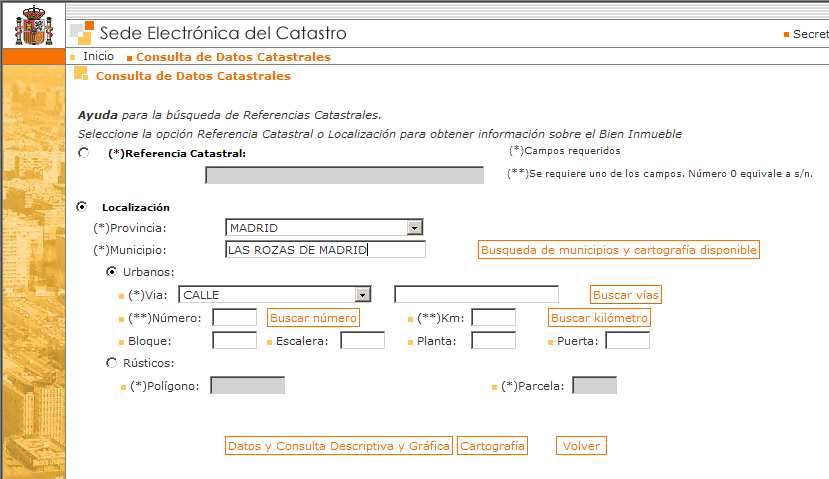Select the Urbanos radio button
Image resolution: width=829 pixels, height=479 pixels.
111,272
